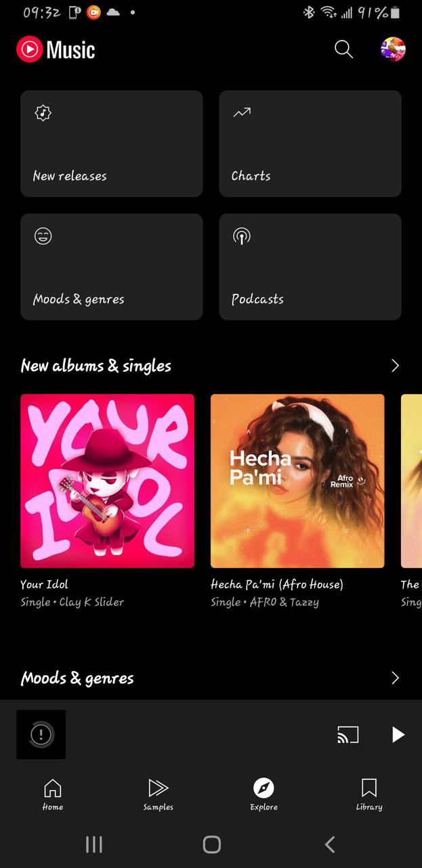Tap the Cast to device icon
This screenshot has height=868, width=422.
point(347,735)
